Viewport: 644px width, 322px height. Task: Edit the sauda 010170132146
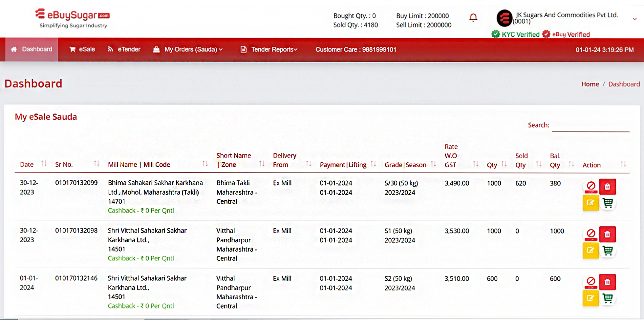pyautogui.click(x=590, y=298)
